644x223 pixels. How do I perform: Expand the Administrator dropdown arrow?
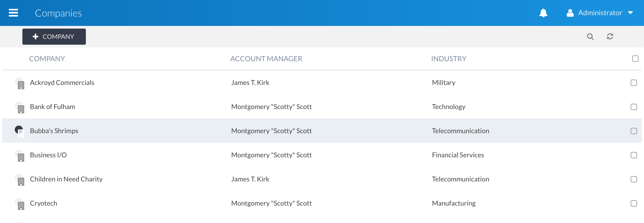click(630, 13)
